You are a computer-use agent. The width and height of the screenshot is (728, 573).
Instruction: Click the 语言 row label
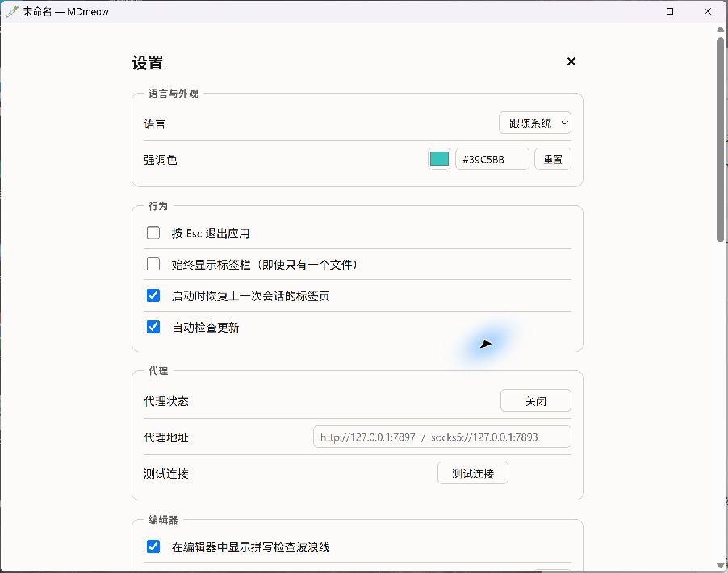click(x=155, y=123)
